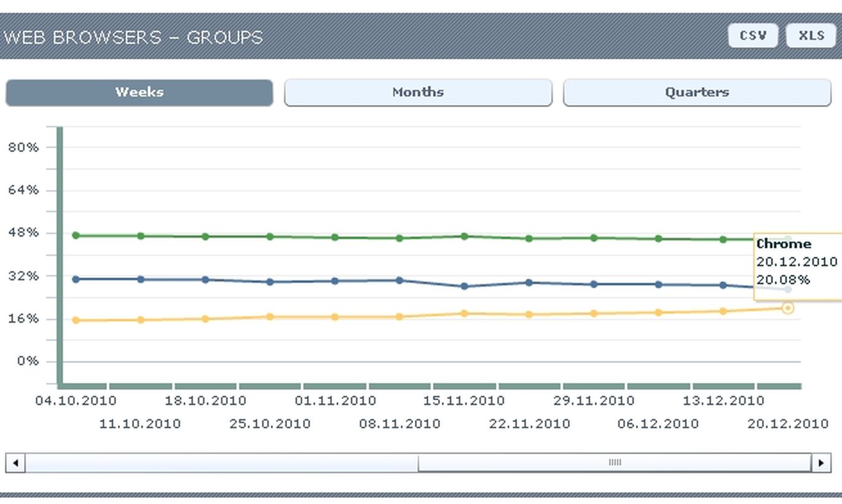Viewport: 842px width, 504px height.
Task: Switch to the Months view
Action: [x=418, y=92]
